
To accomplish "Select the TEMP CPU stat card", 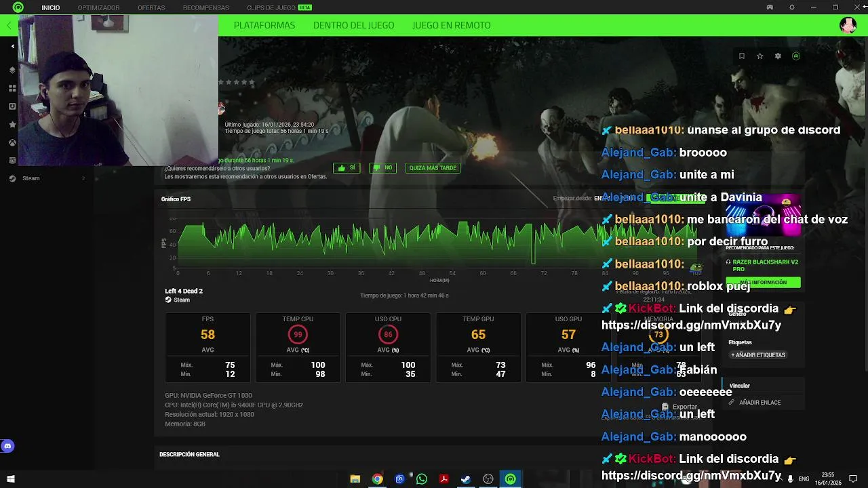I will 298,348.
